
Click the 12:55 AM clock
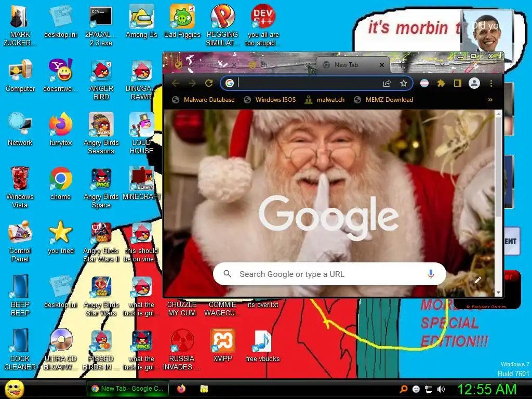click(487, 389)
